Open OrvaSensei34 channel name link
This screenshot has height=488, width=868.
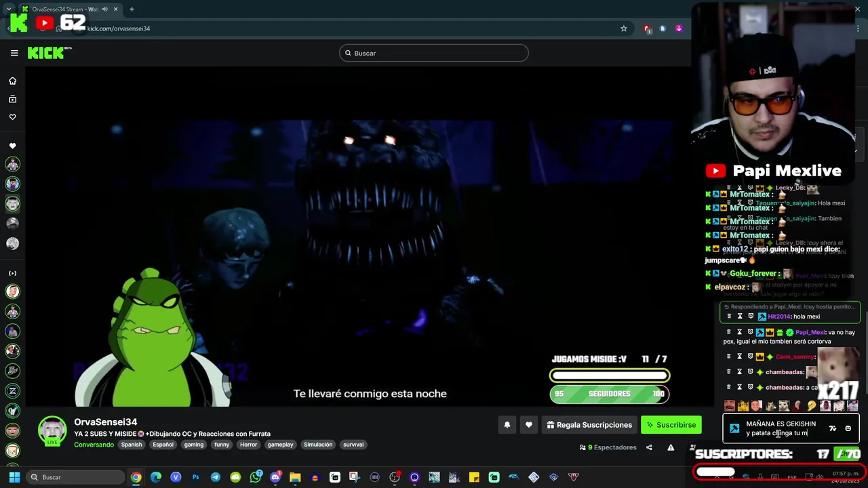(105, 422)
